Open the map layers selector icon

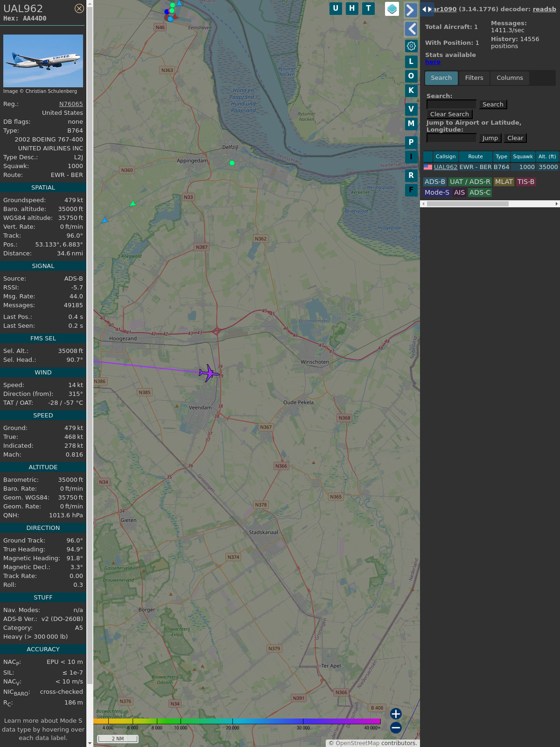point(392,9)
